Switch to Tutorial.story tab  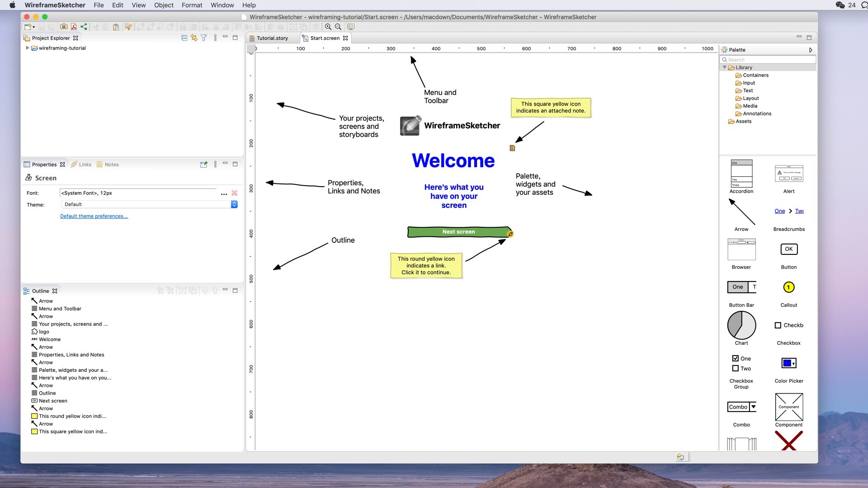point(272,38)
